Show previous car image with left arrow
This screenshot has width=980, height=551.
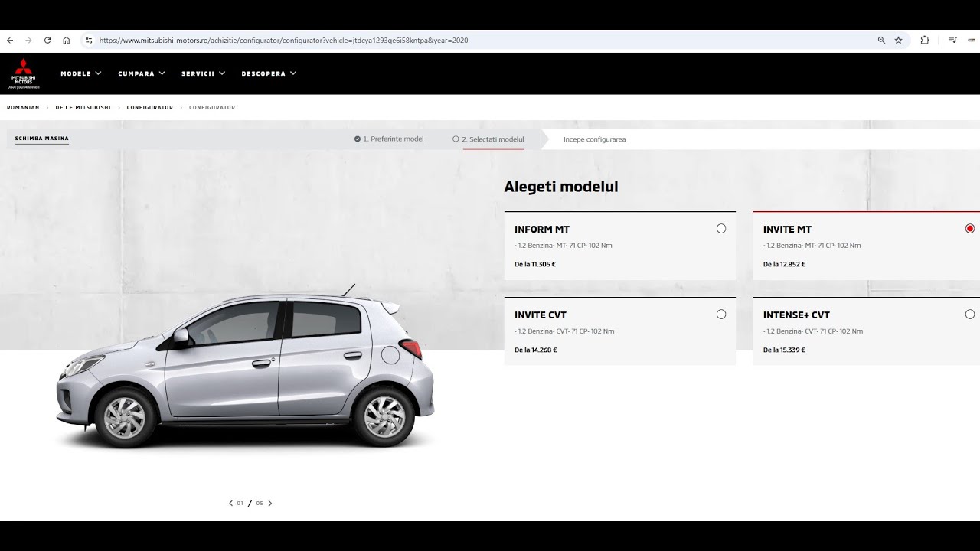pyautogui.click(x=231, y=504)
